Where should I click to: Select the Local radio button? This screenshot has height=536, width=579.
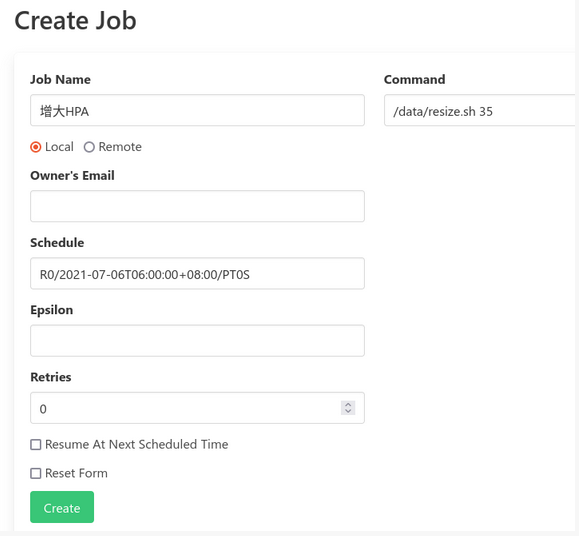tap(35, 147)
